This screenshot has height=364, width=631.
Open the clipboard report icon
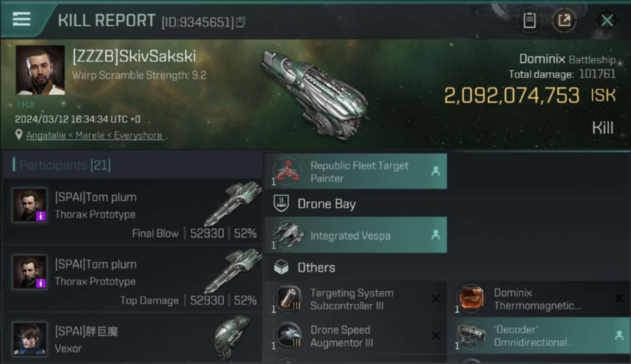point(529,20)
